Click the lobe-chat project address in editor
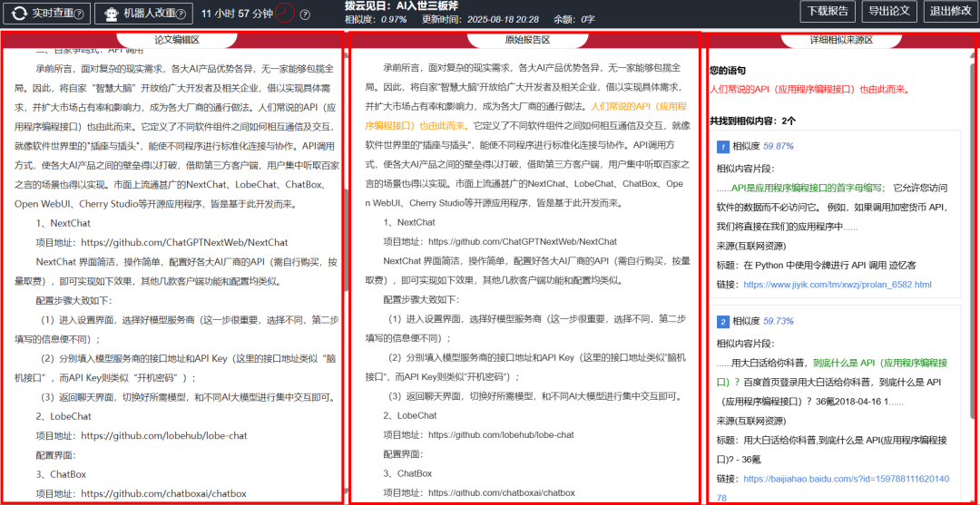Image resolution: width=980 pixels, height=505 pixels. 164,436
